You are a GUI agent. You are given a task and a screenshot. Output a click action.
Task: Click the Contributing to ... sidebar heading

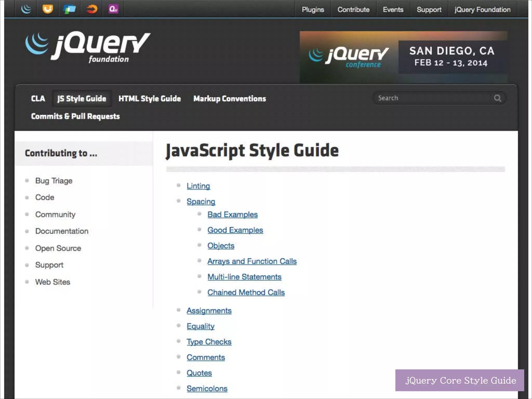(61, 153)
